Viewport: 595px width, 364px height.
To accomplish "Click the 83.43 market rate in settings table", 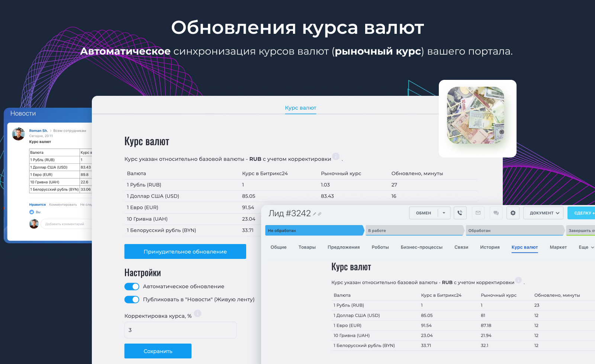I will click(x=327, y=196).
